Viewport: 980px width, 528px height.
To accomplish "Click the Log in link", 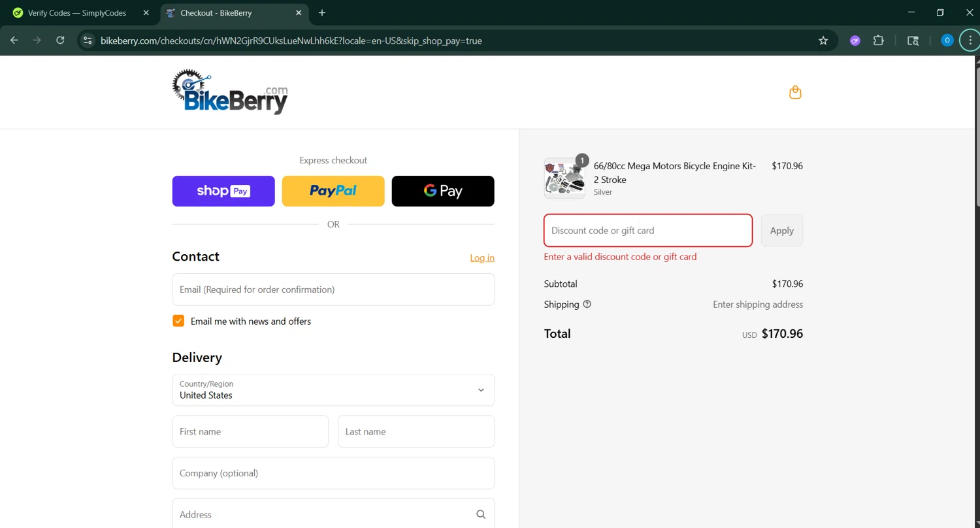I will 482,258.
